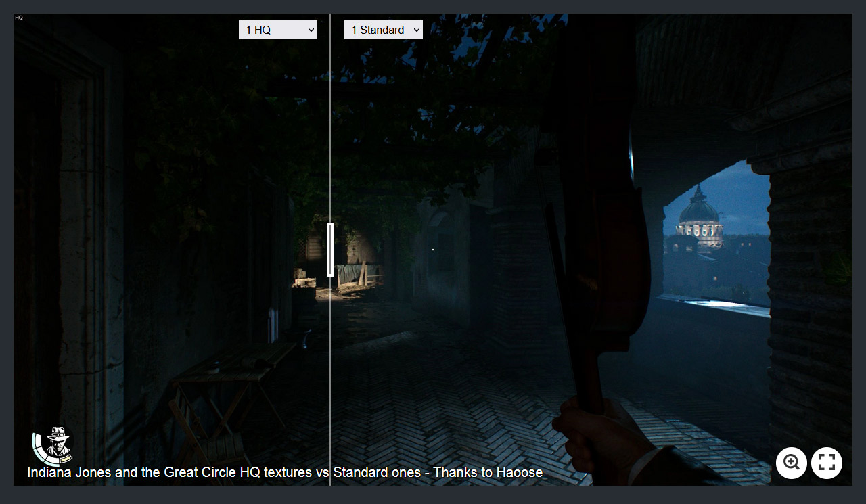
Task: Open the "1 Standard" image selector dropdown
Action: [384, 30]
